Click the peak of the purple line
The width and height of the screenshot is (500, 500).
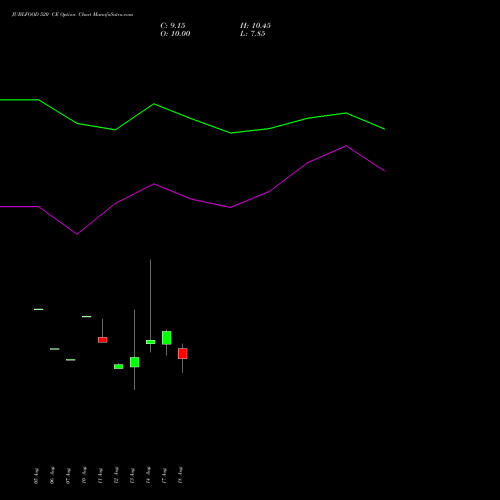click(346, 146)
